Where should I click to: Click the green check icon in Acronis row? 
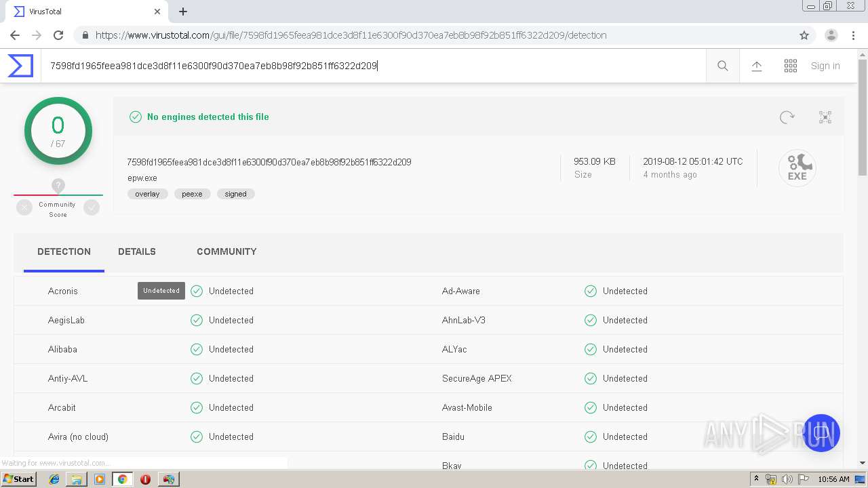[x=197, y=291]
